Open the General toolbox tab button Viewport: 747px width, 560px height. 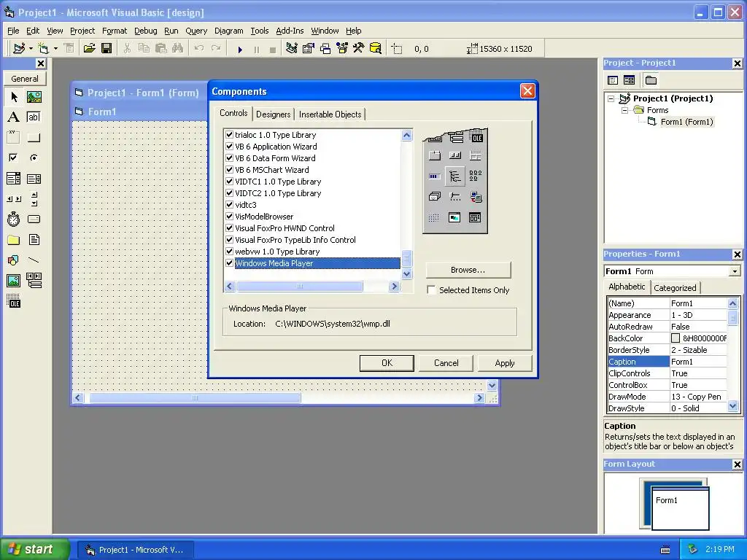[x=25, y=79]
